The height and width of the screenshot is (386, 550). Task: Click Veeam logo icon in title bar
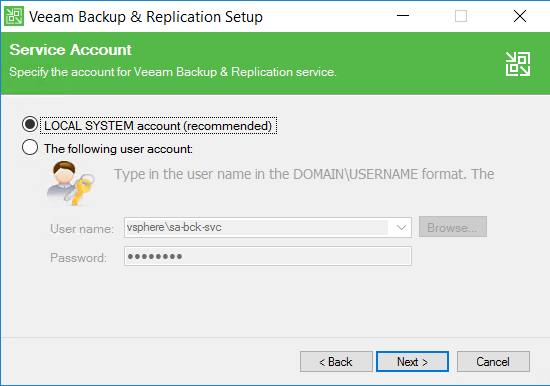[x=14, y=16]
